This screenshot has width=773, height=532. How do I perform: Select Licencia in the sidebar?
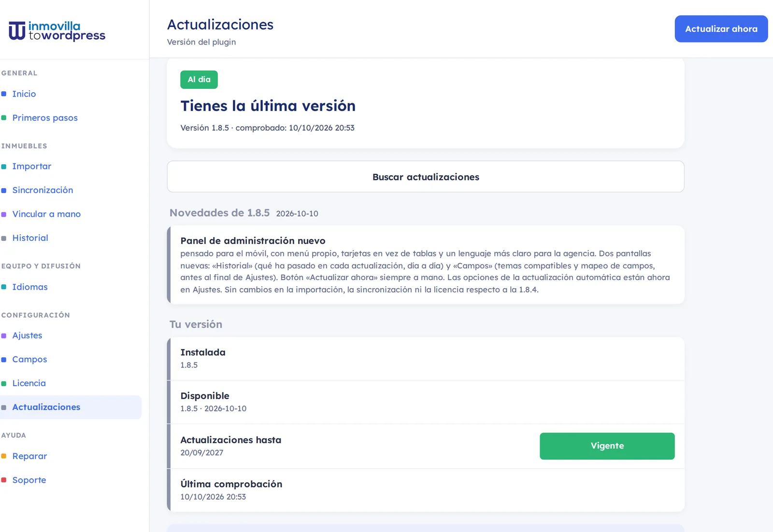pos(29,383)
